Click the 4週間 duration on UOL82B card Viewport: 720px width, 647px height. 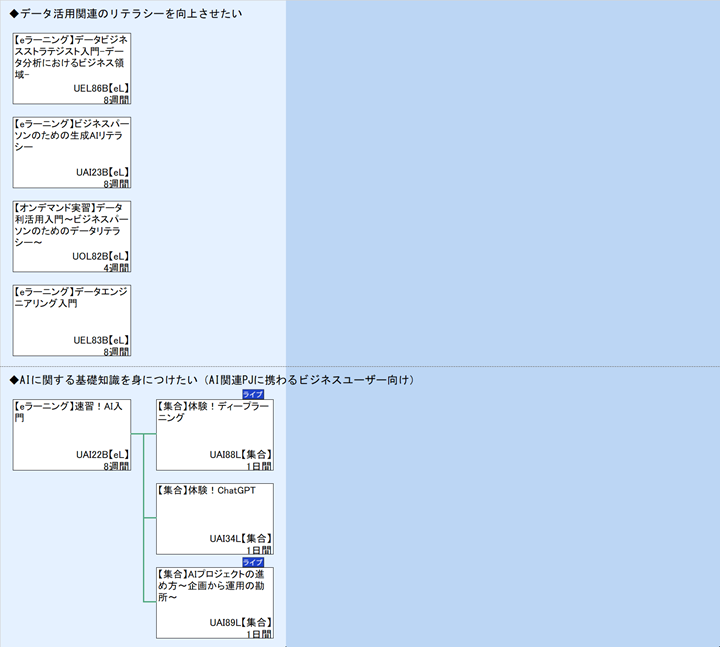(117, 268)
